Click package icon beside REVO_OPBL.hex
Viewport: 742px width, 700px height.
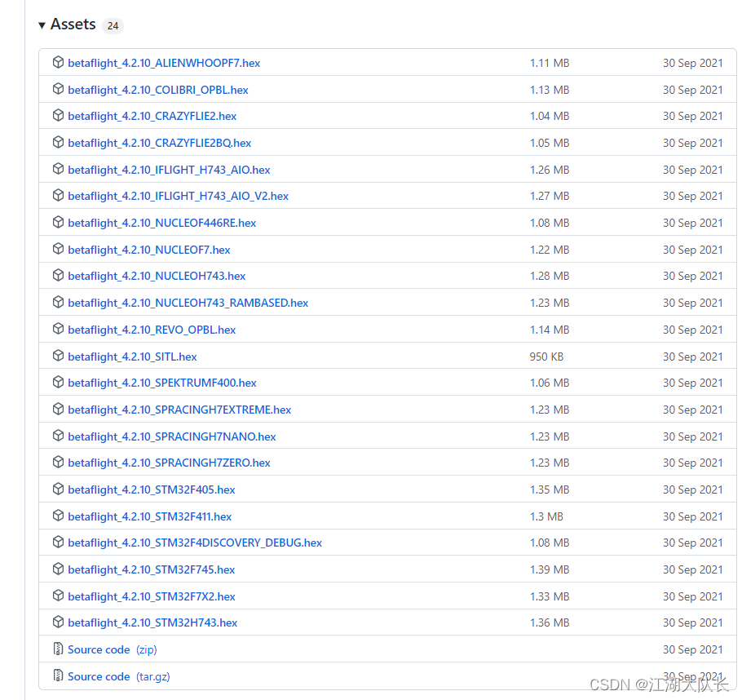pos(58,328)
